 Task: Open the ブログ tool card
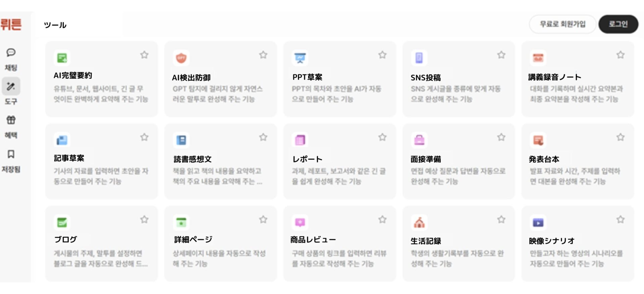101,243
